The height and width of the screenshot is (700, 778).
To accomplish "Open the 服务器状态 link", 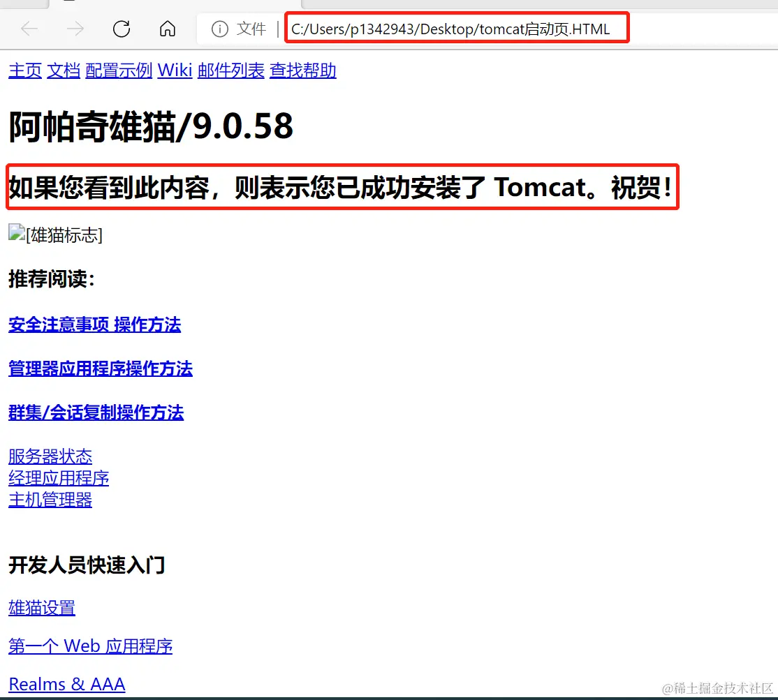I will [50, 456].
